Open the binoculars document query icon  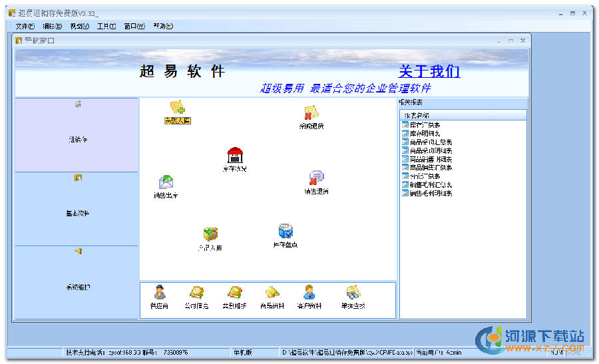coord(353,293)
